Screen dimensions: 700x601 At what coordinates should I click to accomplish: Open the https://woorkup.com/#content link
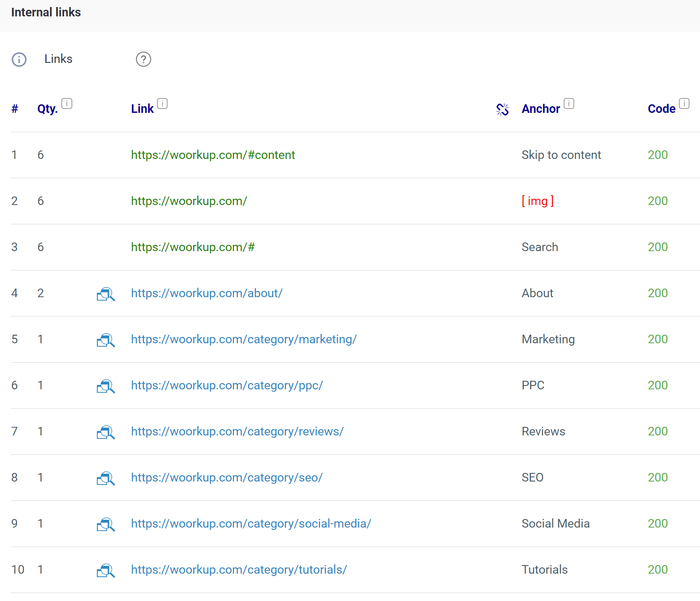coord(213,155)
